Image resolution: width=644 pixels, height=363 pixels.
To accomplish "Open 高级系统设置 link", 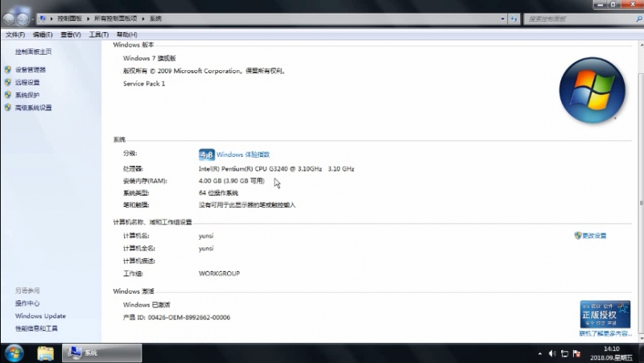I will coord(33,108).
